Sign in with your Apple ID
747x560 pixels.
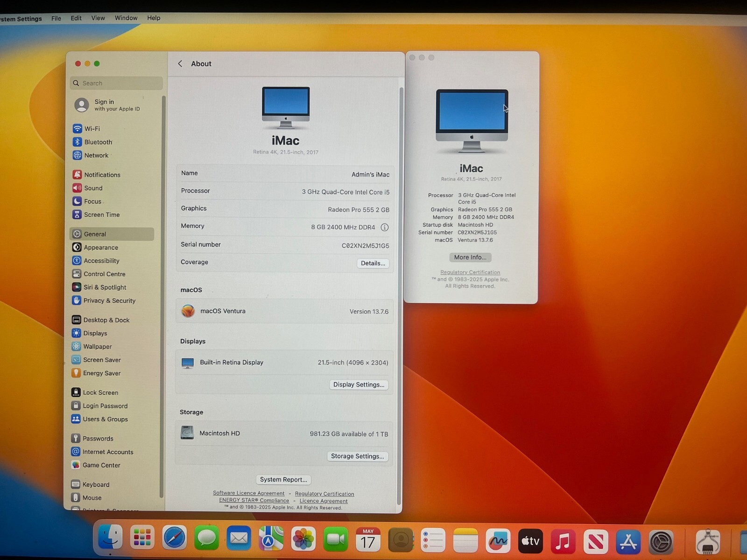tap(108, 105)
